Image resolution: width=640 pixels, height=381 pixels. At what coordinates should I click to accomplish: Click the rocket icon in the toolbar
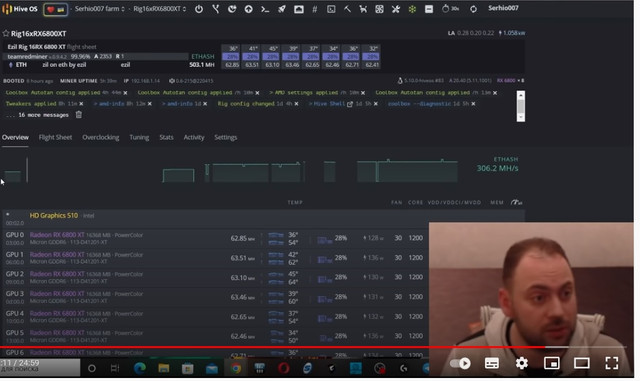click(282, 9)
